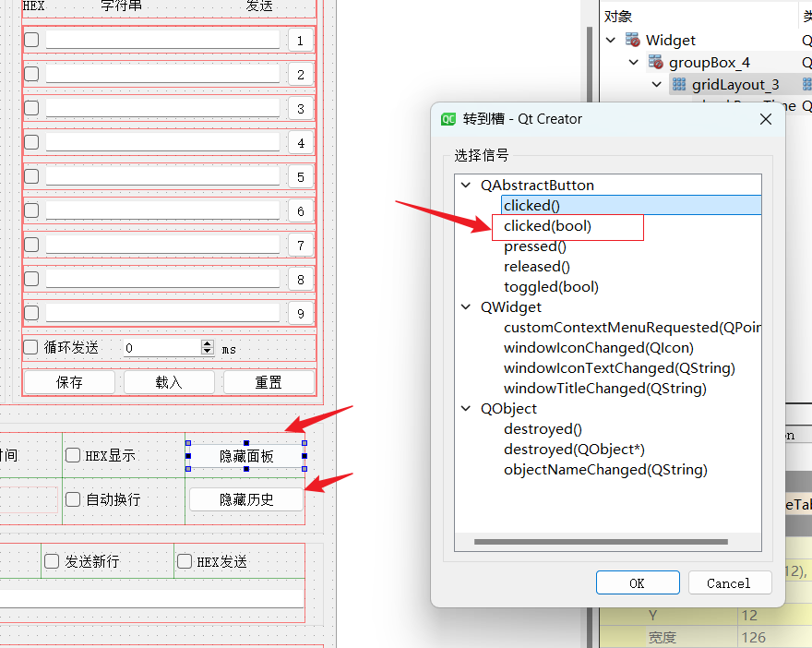Increase the loop interval spin box value
This screenshot has width=812, height=648.
[x=207, y=344]
